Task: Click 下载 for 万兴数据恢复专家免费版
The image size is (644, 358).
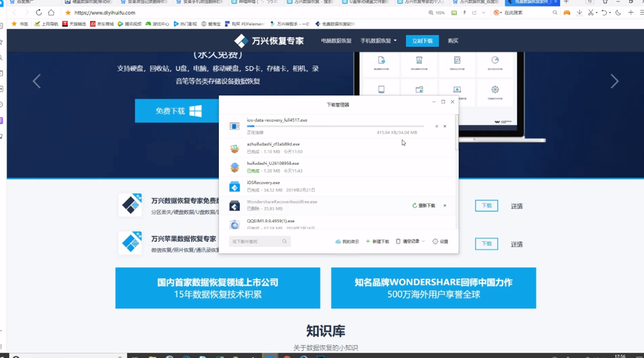Action: [486, 206]
